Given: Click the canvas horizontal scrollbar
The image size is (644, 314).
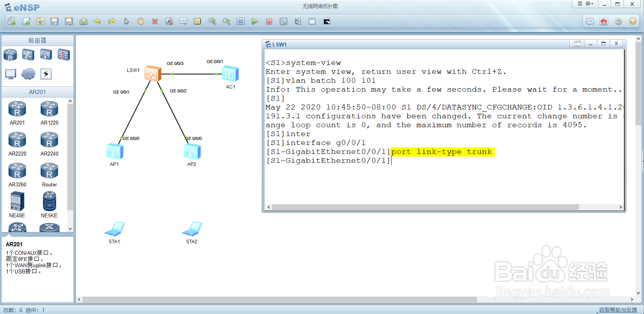Looking at the screenshot, I should pos(279,299).
